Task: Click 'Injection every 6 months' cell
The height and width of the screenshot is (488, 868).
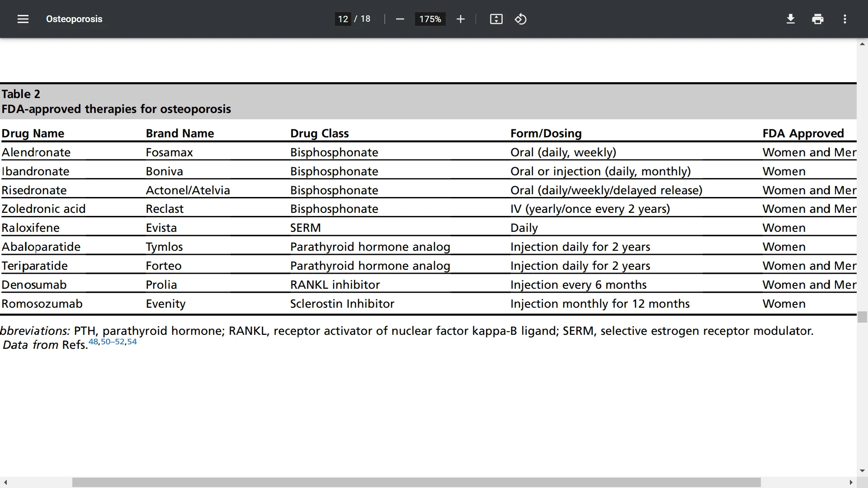Action: (579, 285)
